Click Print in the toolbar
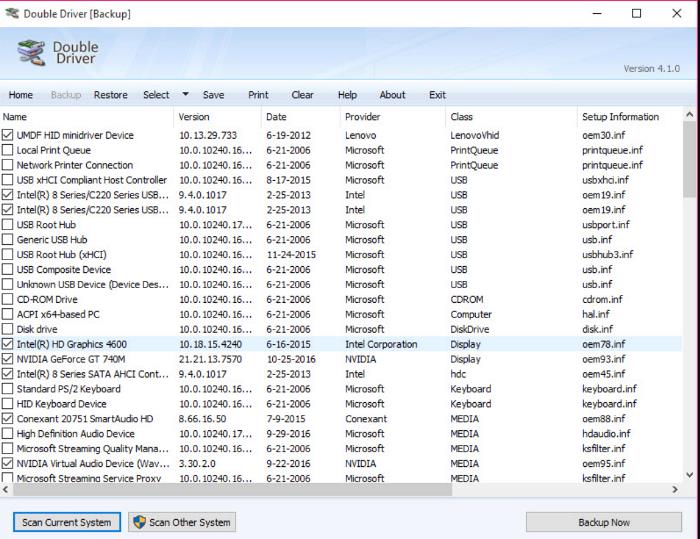 [258, 95]
